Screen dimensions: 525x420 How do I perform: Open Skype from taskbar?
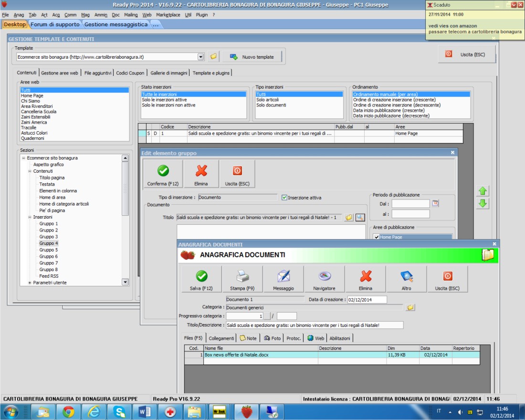(119, 411)
